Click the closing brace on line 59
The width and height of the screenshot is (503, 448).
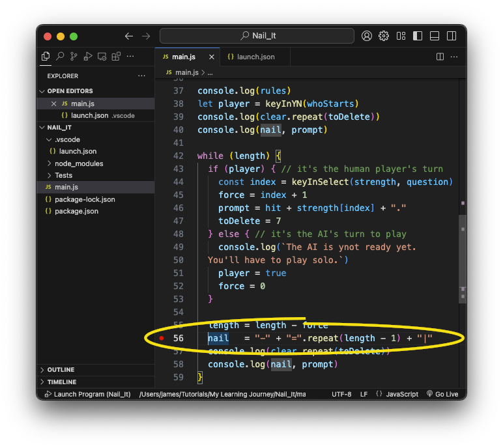(200, 377)
